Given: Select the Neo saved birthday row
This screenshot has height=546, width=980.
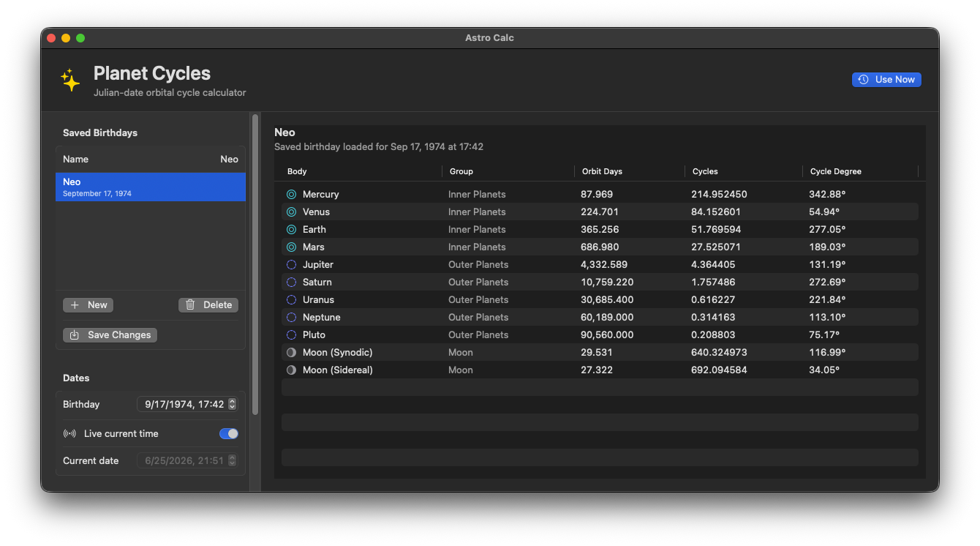Looking at the screenshot, I should coord(151,187).
